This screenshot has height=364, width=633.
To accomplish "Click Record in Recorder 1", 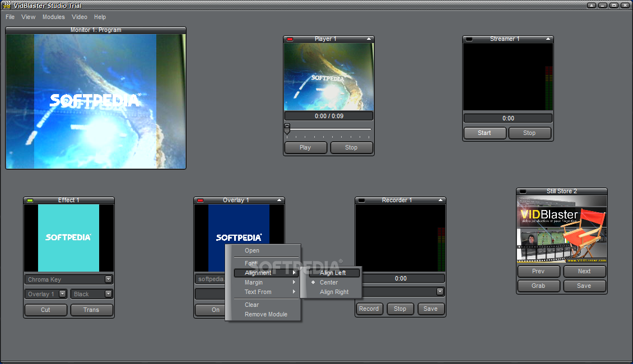I will coord(369,309).
